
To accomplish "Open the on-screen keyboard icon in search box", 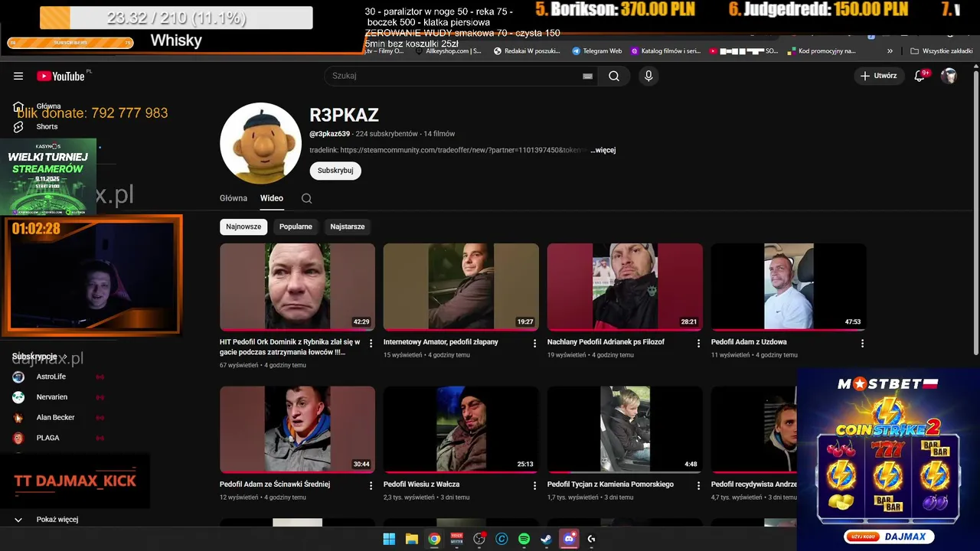I will 587,76.
